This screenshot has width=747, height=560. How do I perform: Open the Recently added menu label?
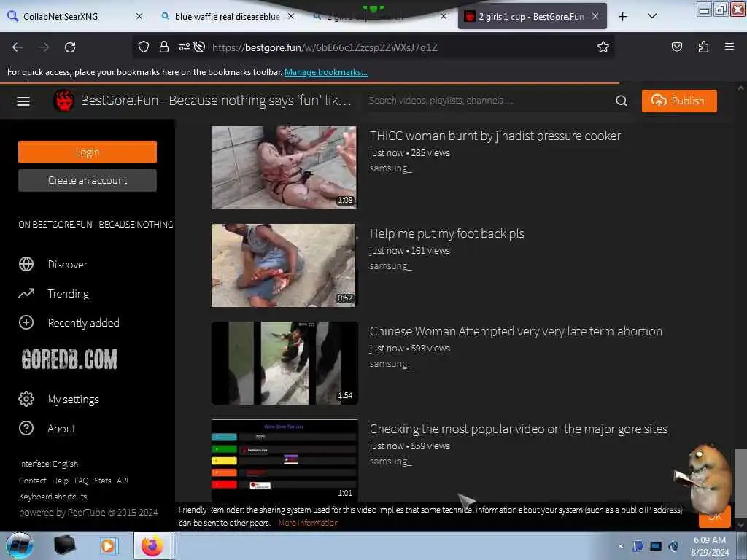coord(83,323)
